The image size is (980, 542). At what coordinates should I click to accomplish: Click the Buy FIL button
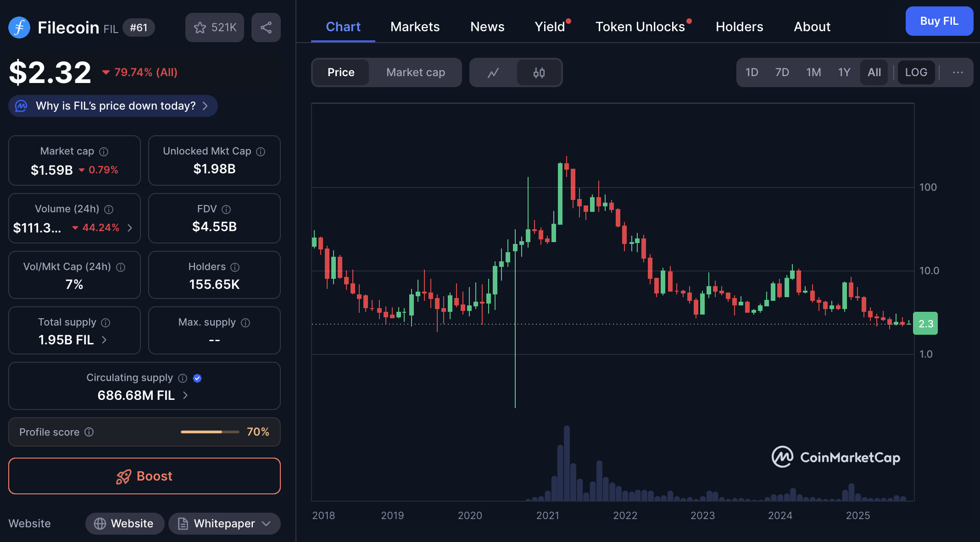(x=939, y=21)
